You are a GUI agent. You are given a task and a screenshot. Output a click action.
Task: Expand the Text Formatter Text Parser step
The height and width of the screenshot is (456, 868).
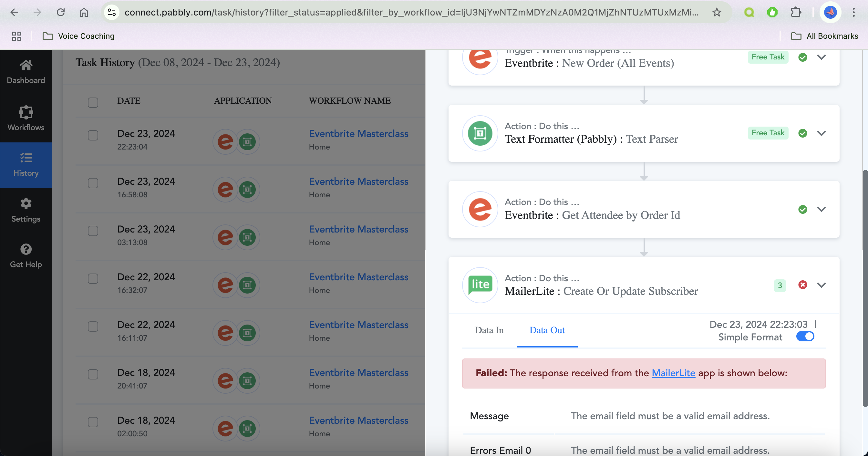pos(821,133)
